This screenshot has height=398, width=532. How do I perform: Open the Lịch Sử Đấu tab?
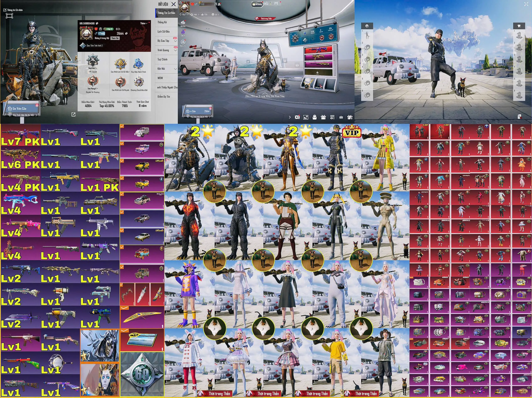point(166,32)
